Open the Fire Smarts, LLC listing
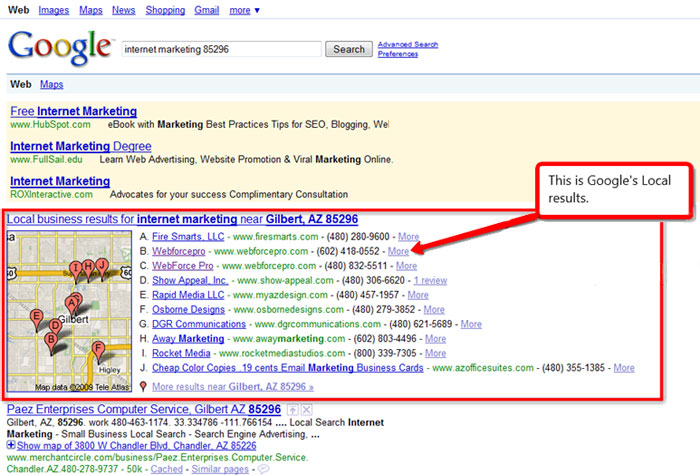 188,237
